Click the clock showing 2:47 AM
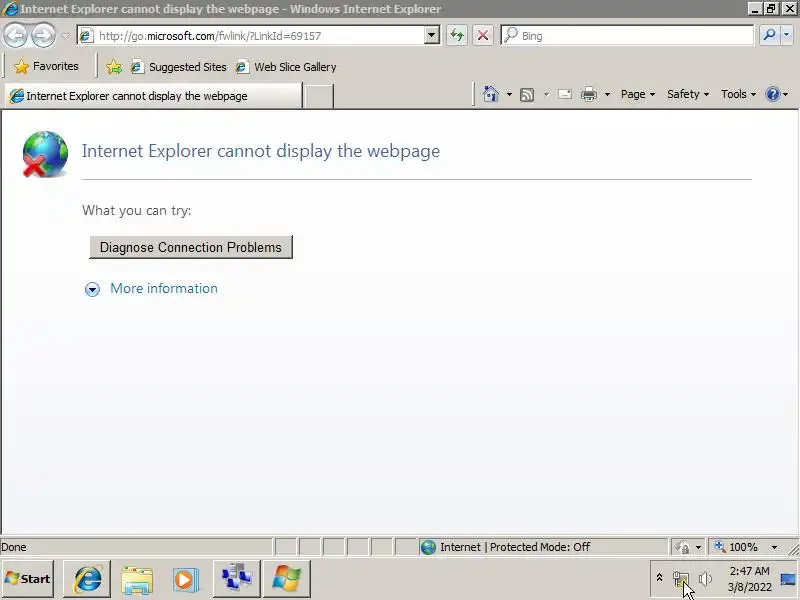Image resolution: width=800 pixels, height=600 pixels. 749,579
